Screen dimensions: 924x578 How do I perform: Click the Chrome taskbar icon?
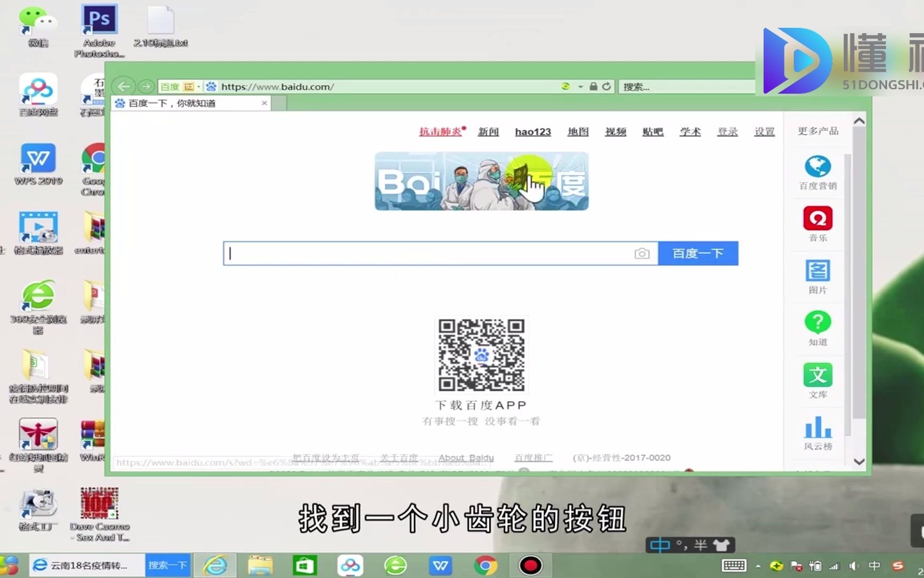coord(485,565)
